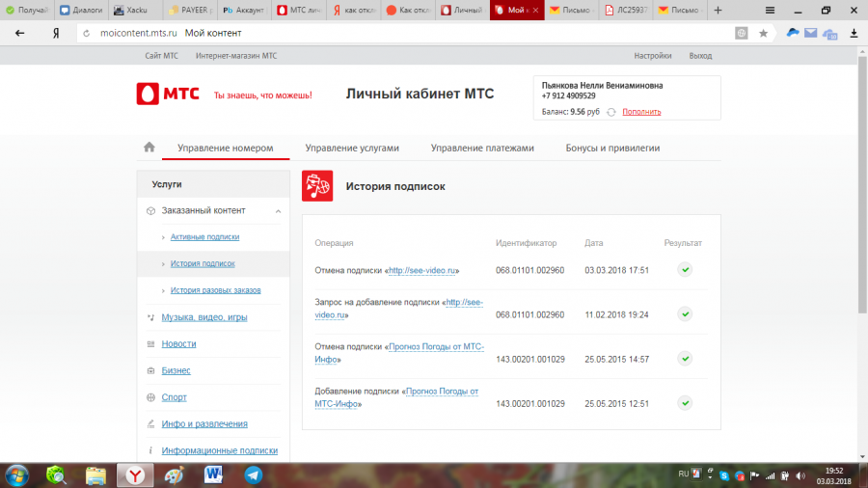The image size is (868, 488).
Task: Open the see-video.ru link in Запрос на добавление row
Action: 398,309
